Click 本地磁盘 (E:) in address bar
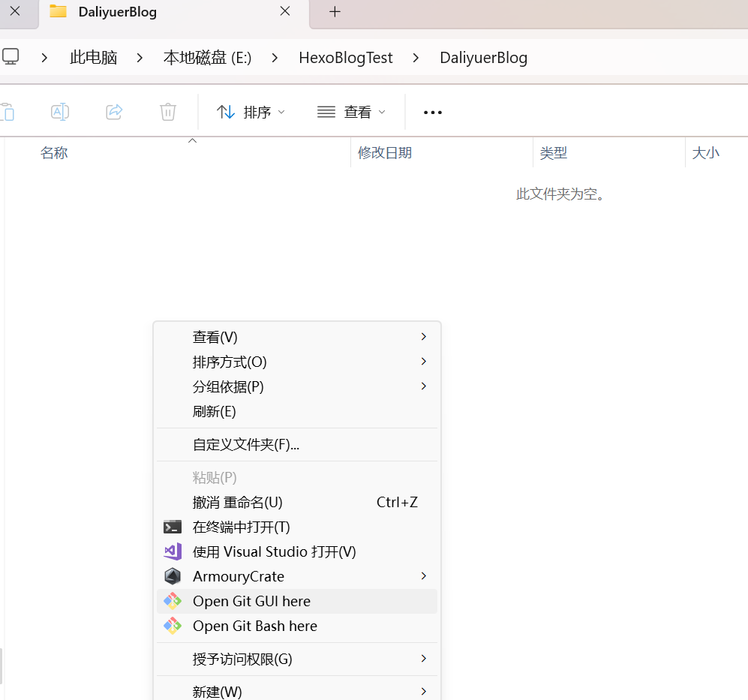Screen dimensions: 748x700 207,58
